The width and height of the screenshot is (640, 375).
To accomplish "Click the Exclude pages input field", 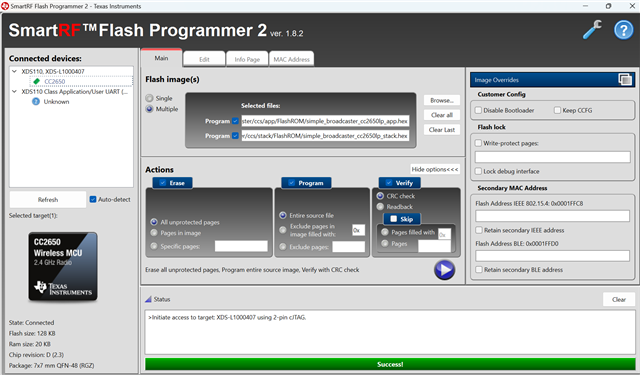I will 349,246.
